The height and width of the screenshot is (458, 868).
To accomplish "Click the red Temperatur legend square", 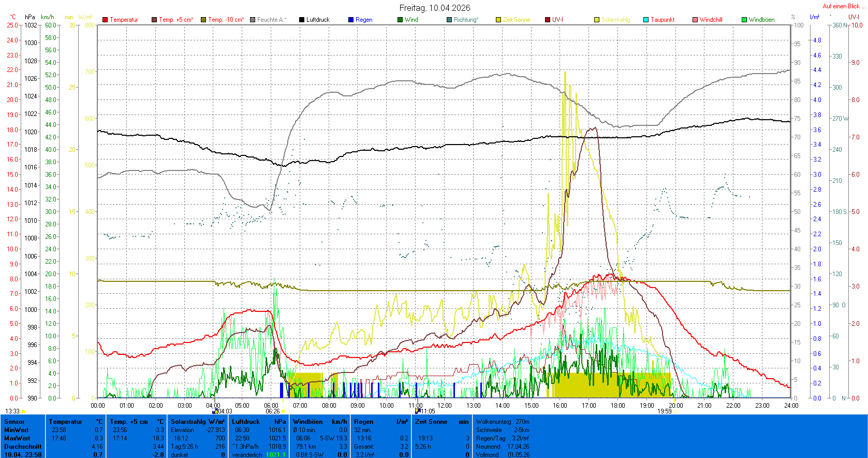I will (x=105, y=20).
